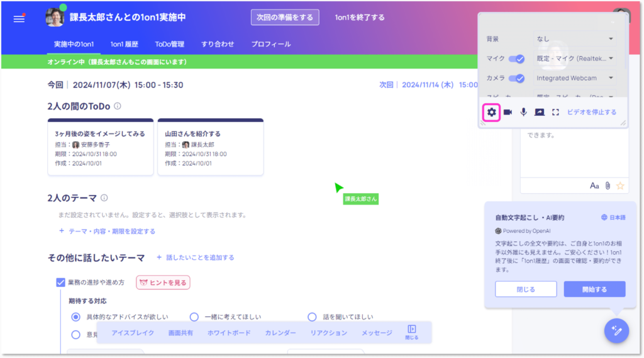Viewport: 644px width, 358px height.
Task: Click the 2人のテーマ info icon
Action: (x=104, y=198)
